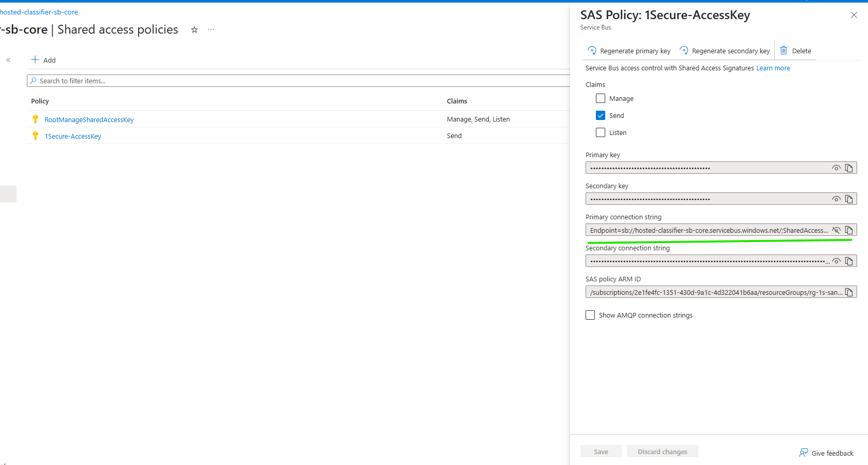Copy the primary connection string
The height and width of the screenshot is (465, 868).
pyautogui.click(x=849, y=230)
